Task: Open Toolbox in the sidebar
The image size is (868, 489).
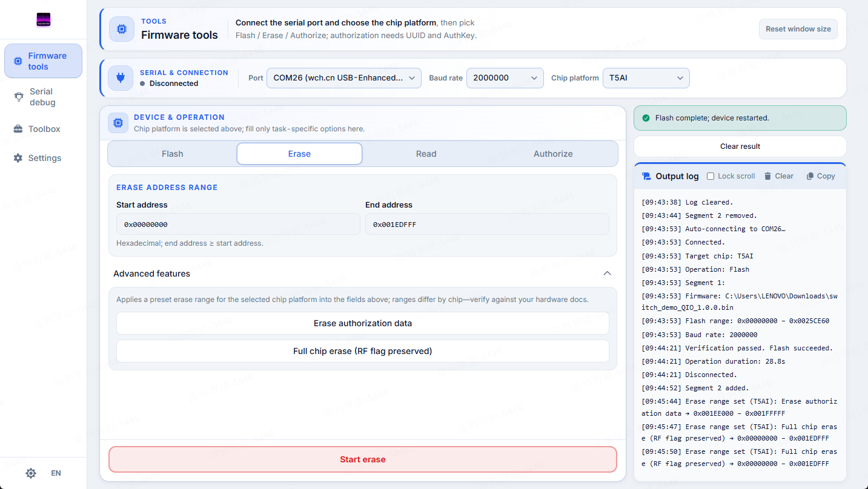Action: pyautogui.click(x=43, y=129)
